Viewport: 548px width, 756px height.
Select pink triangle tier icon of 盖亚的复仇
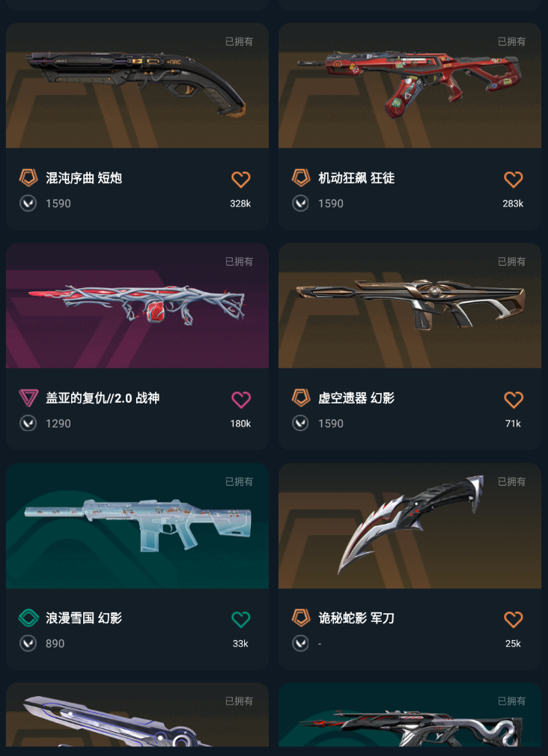pyautogui.click(x=28, y=398)
